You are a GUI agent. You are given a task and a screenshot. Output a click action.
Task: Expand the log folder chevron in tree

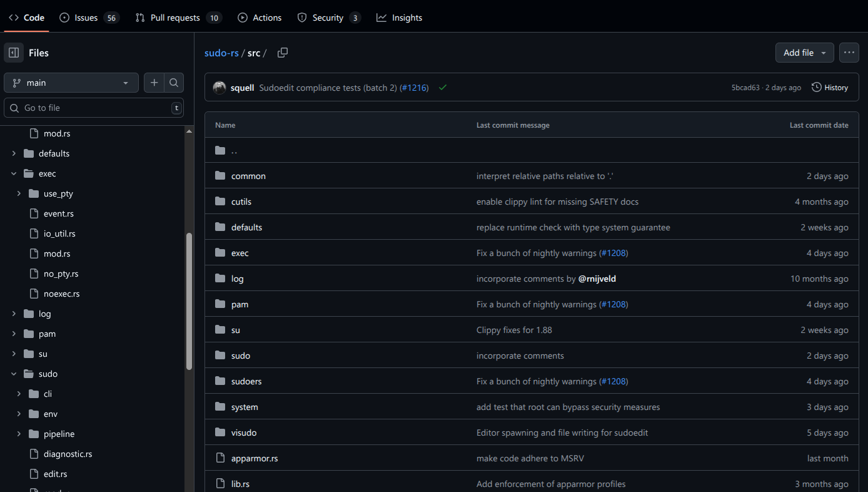pos(14,314)
